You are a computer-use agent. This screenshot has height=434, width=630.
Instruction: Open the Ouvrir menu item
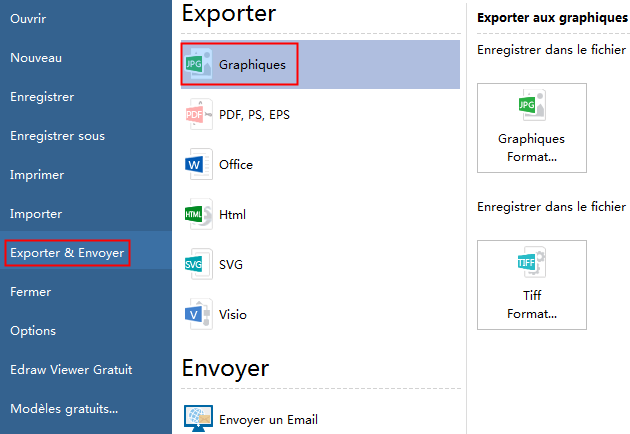(x=28, y=19)
